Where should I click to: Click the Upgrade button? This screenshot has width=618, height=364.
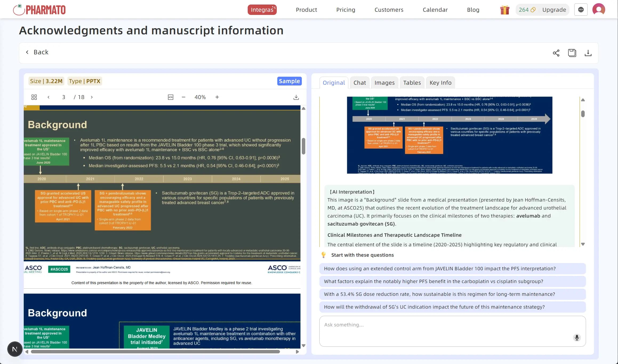(x=554, y=10)
